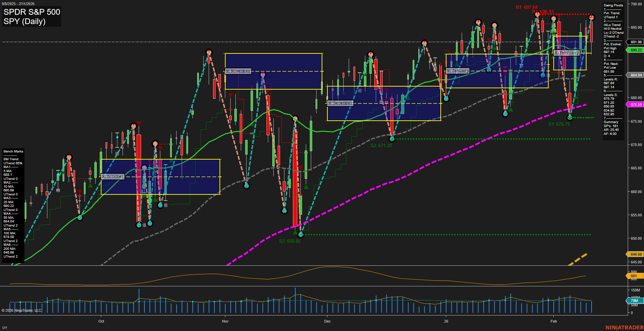Click the red R1: 697.84 resistance label
644x331 pixels.
click(526, 7)
